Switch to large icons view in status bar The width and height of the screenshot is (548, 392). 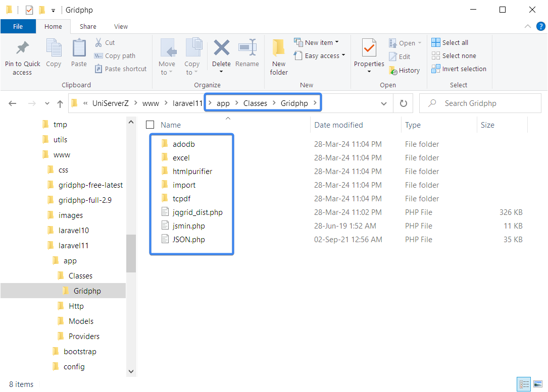click(538, 384)
